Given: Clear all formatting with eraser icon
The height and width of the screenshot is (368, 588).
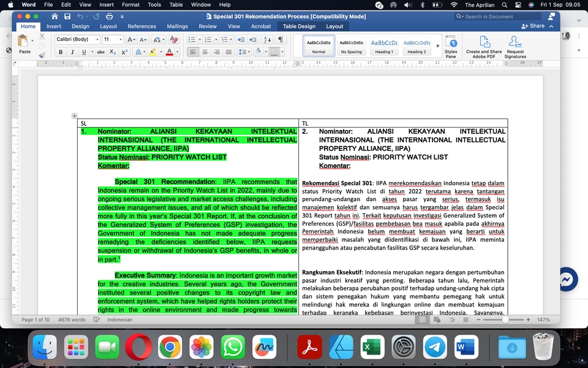Looking at the screenshot, I should 173,39.
